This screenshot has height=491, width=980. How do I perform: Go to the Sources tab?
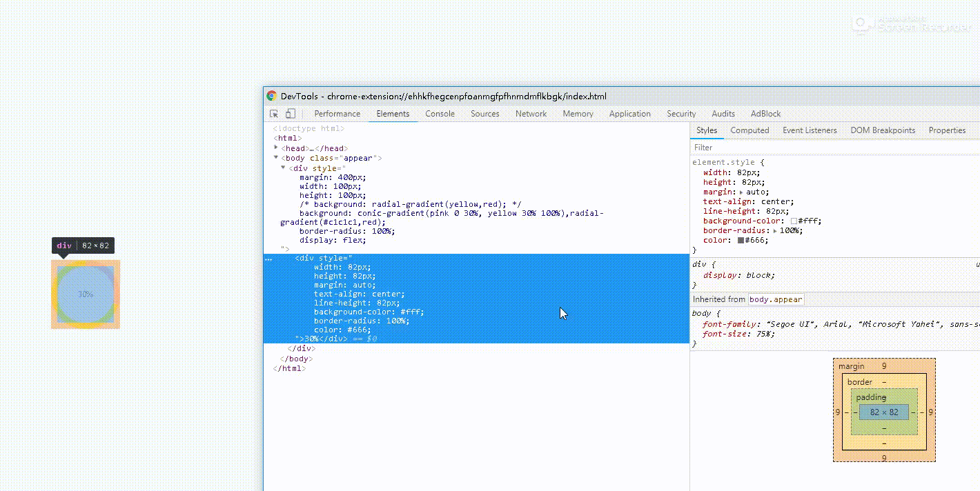coord(485,114)
